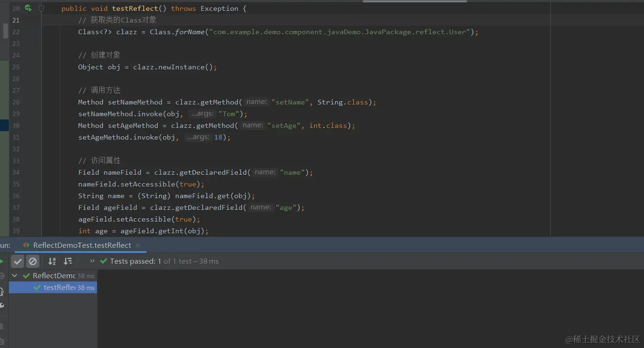644x348 pixels.
Task: Click 'nameField.setAccessible' on line 35
Action: tap(127, 184)
